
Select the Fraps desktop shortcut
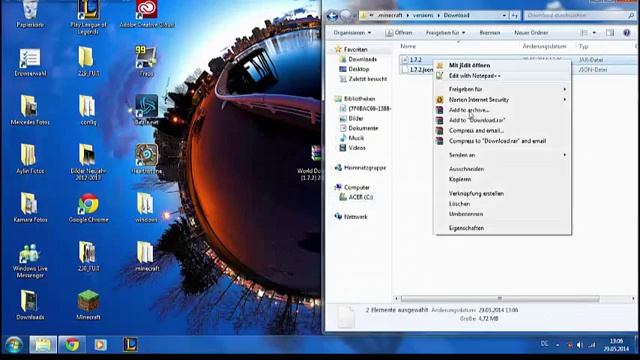(x=146, y=61)
